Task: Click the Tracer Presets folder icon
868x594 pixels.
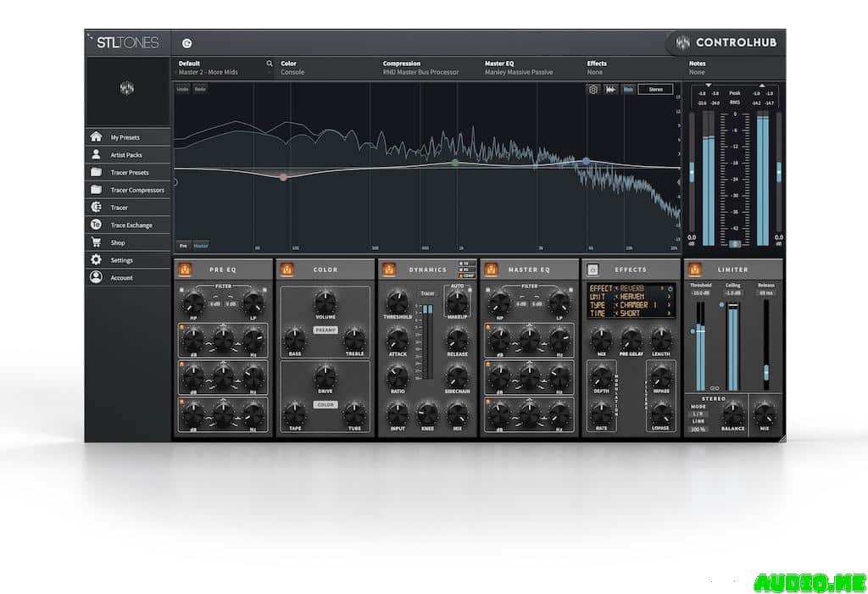Action: (96, 172)
